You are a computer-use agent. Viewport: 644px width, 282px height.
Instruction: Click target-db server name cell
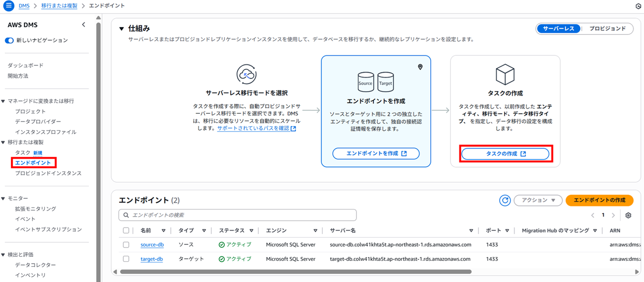coord(400,259)
